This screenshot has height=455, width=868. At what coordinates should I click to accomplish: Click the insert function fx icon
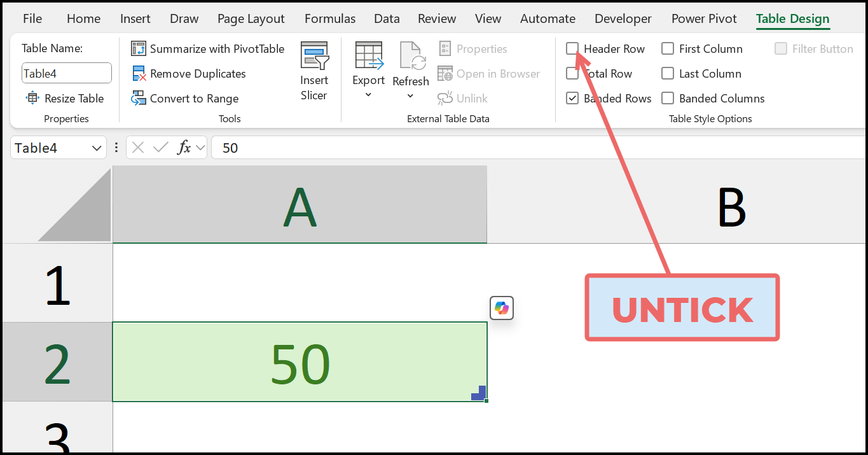pos(184,148)
